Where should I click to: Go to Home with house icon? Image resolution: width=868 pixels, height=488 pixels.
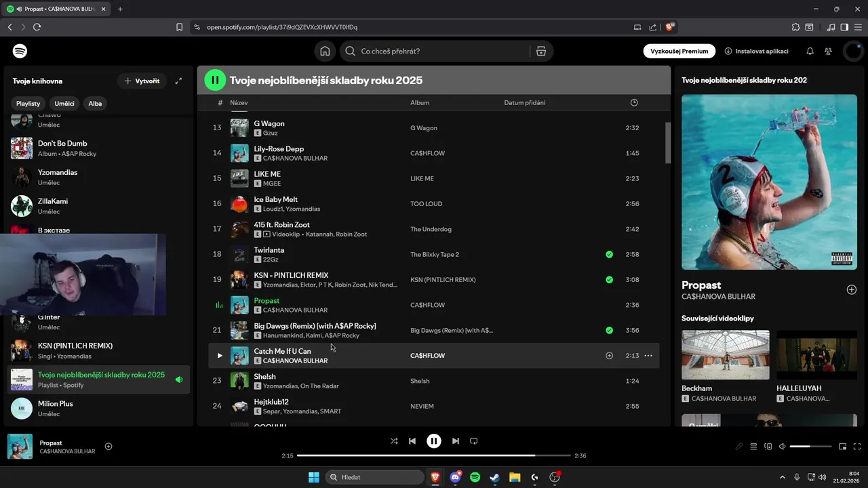(x=325, y=51)
